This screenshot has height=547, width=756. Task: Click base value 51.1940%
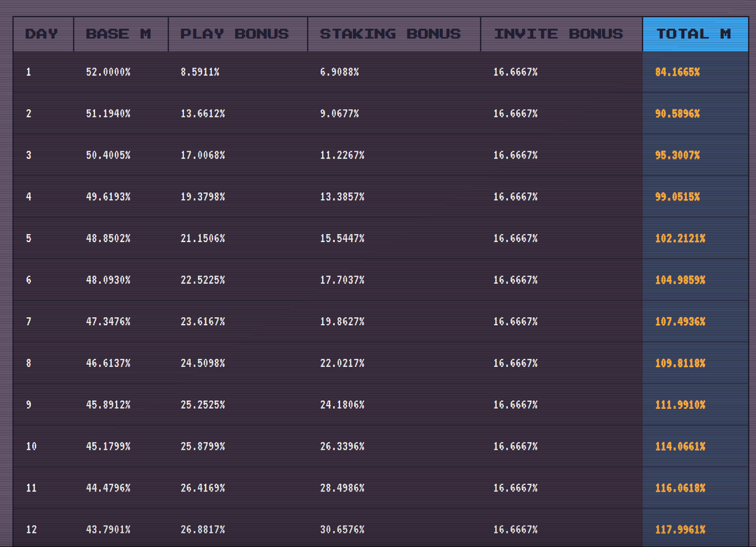[x=108, y=114]
